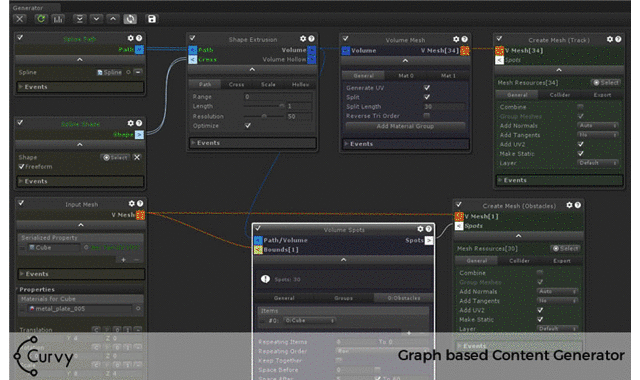Image resolution: width=640 pixels, height=380 pixels.
Task: Open Layer dropdown in Create Mesh (Track)
Action: tap(598, 162)
